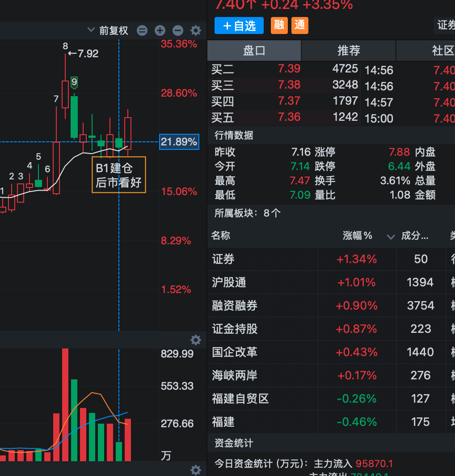The height and width of the screenshot is (476, 455).
Task: Click the orange 通 Stock Connect icon
Action: point(299,25)
